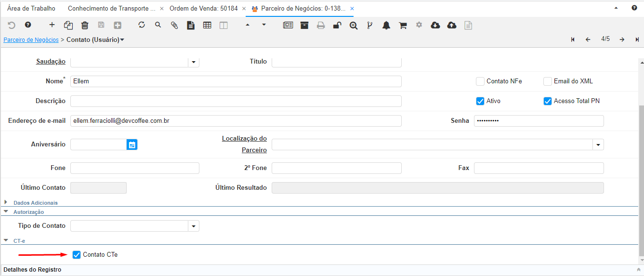644x276 pixels.
Task: Click the Requests bell icon
Action: click(x=386, y=26)
